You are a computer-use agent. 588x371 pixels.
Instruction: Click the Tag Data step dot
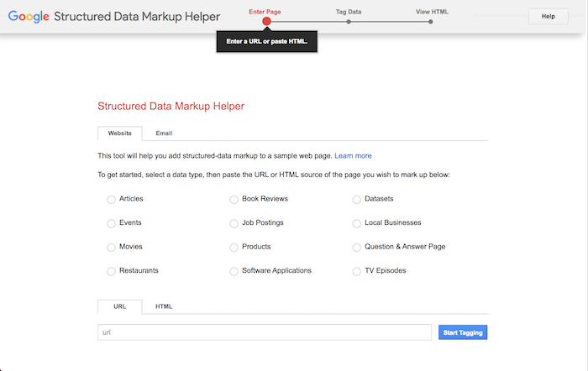click(x=349, y=21)
